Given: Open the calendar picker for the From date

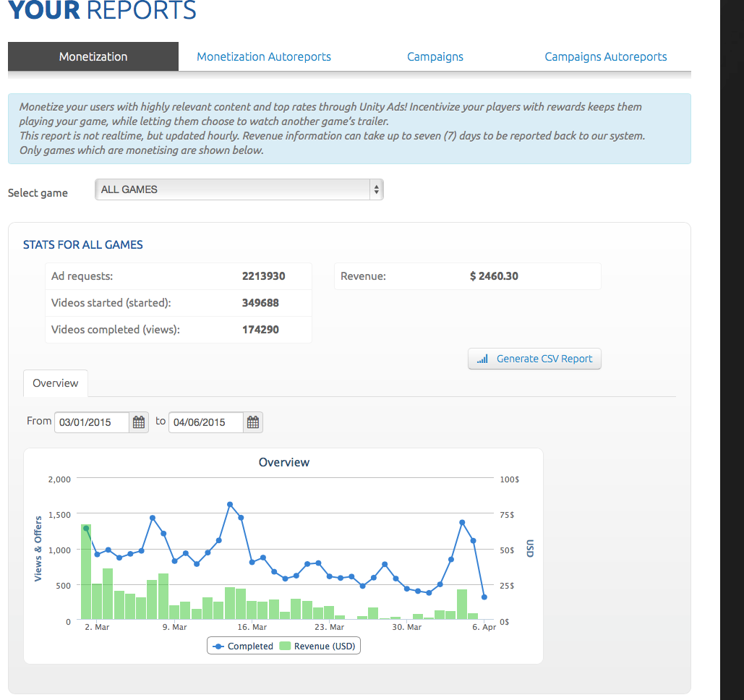Looking at the screenshot, I should point(138,422).
